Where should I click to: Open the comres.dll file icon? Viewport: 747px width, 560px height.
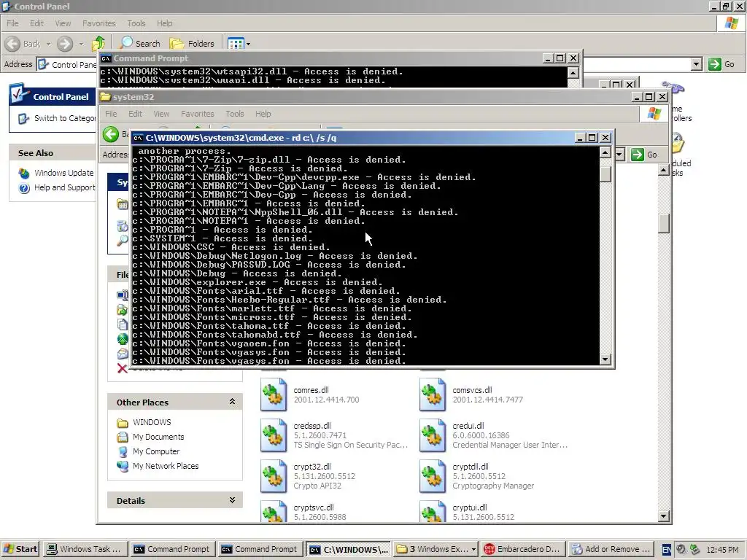tap(274, 394)
